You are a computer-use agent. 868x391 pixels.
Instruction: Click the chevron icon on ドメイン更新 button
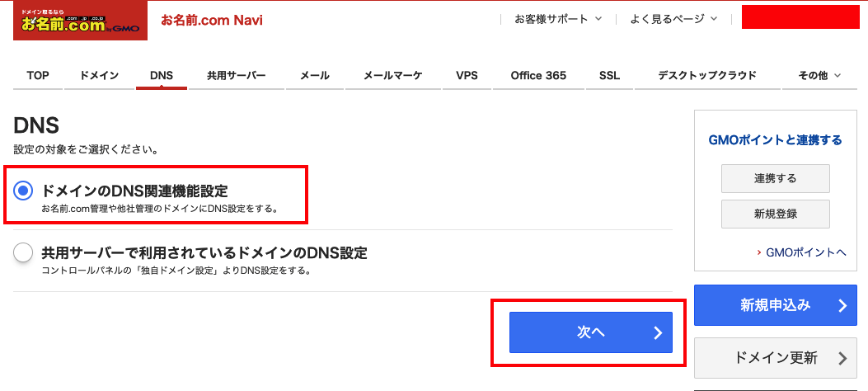[842, 358]
